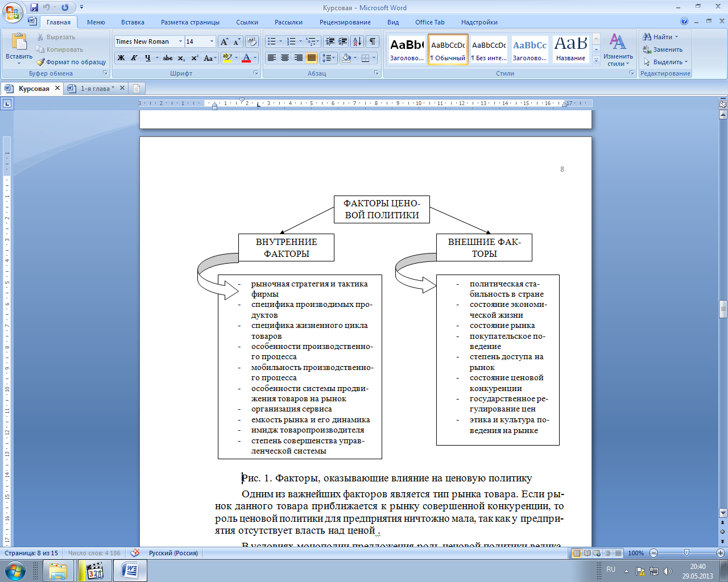
Task: Apply the 'Без инте...' style
Action: tap(489, 49)
